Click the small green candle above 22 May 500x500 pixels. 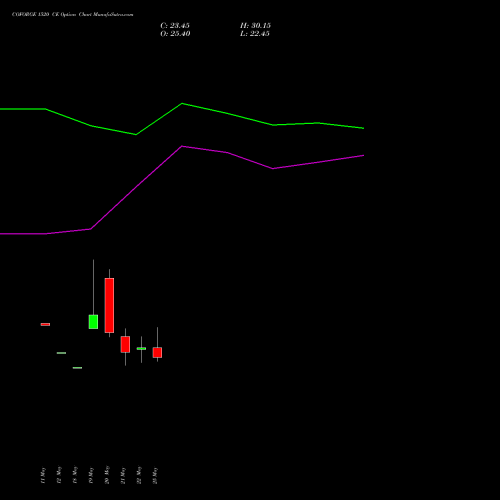tap(141, 348)
